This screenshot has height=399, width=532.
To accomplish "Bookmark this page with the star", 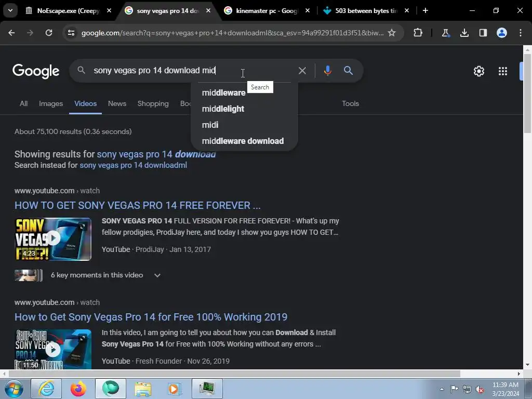I will click(392, 33).
